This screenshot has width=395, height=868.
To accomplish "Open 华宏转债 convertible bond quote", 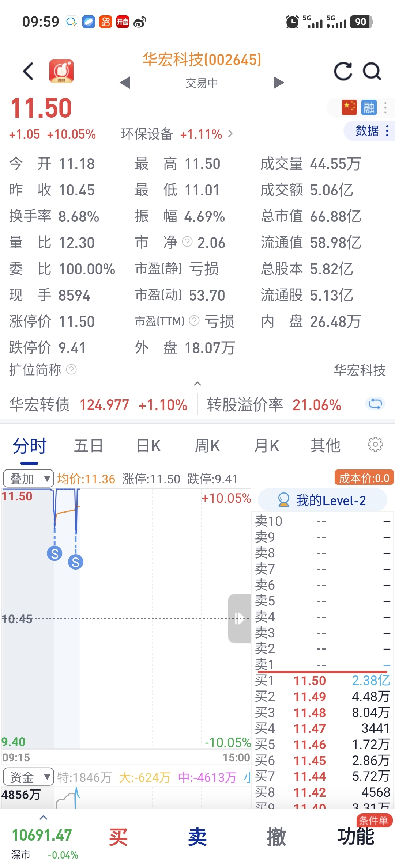I will 98,405.
